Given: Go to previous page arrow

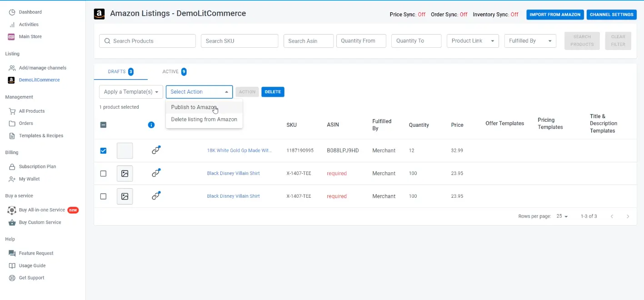Looking at the screenshot, I should 612,216.
